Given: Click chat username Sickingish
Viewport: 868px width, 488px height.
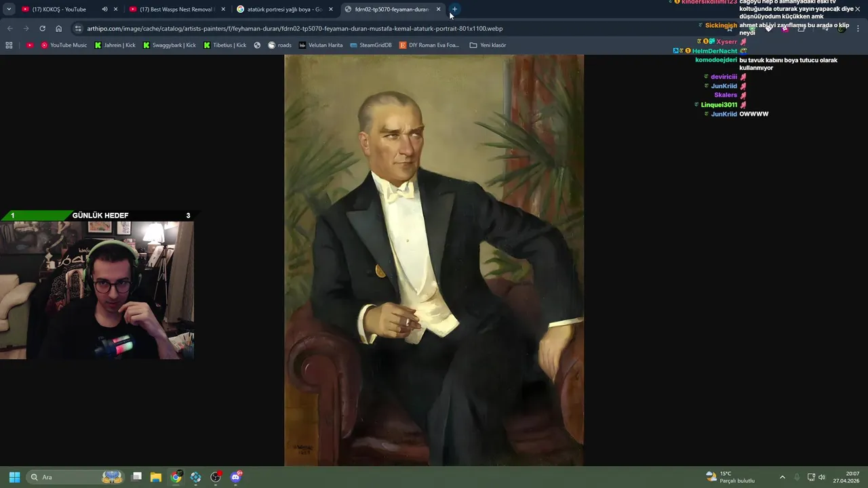Looking at the screenshot, I should click(721, 25).
